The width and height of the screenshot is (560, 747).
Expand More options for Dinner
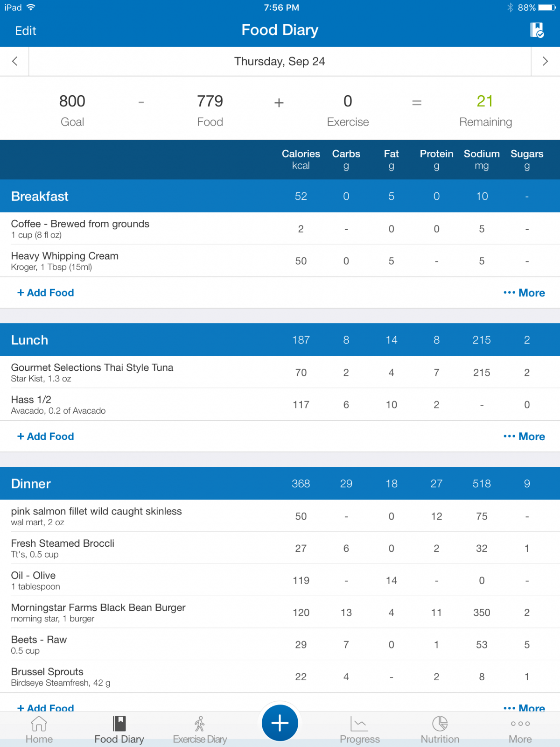click(524, 707)
